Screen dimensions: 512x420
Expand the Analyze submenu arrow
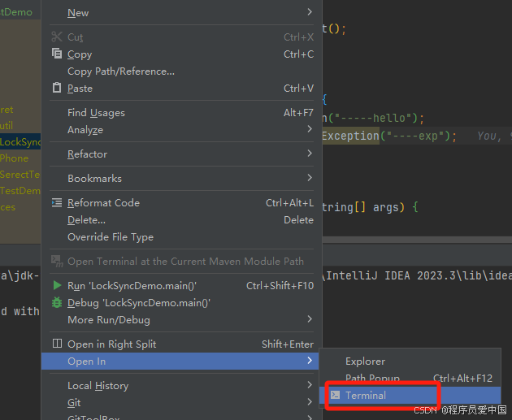click(310, 129)
